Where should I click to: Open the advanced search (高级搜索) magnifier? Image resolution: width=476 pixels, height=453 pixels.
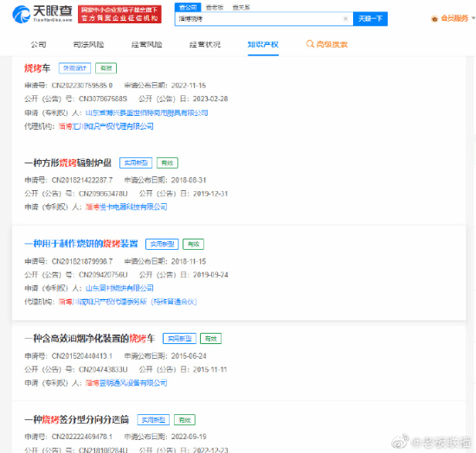[x=310, y=44]
